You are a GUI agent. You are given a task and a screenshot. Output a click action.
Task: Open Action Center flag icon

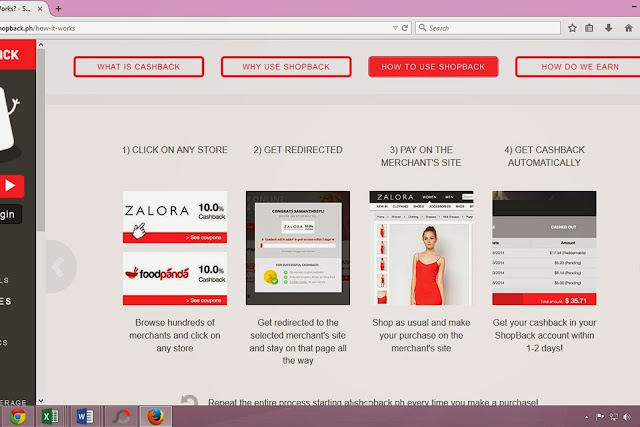(600, 417)
